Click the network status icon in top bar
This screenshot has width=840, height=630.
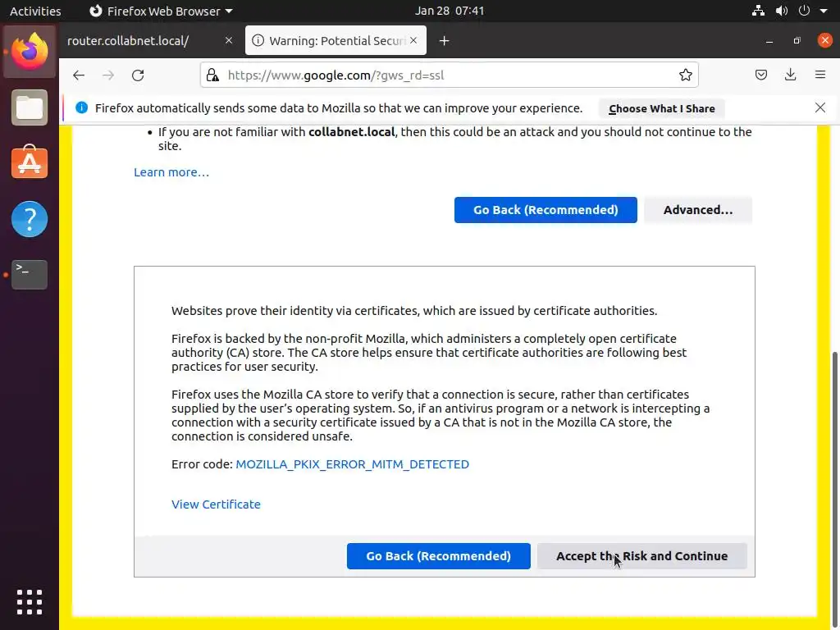point(758,11)
